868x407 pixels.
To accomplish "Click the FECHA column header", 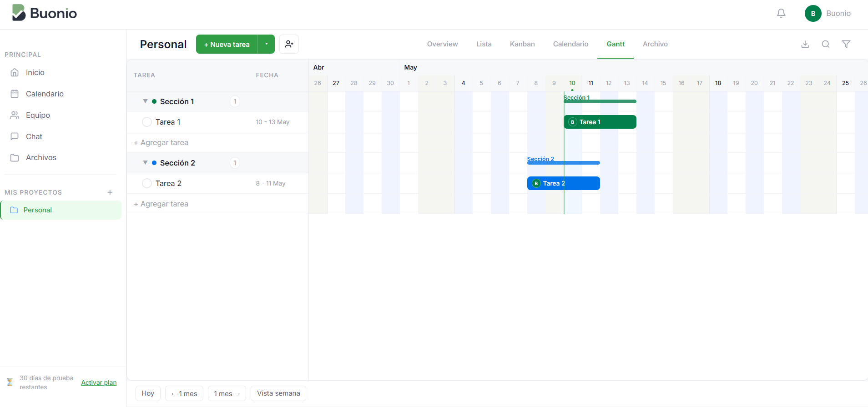I will [x=267, y=75].
